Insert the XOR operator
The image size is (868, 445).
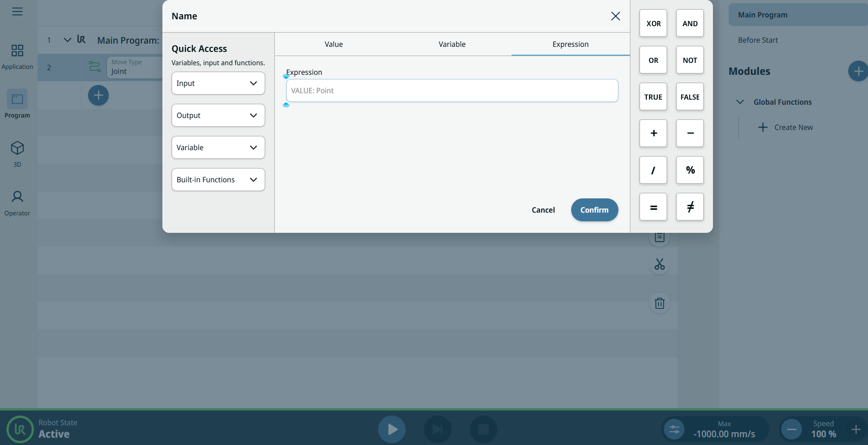(x=653, y=23)
